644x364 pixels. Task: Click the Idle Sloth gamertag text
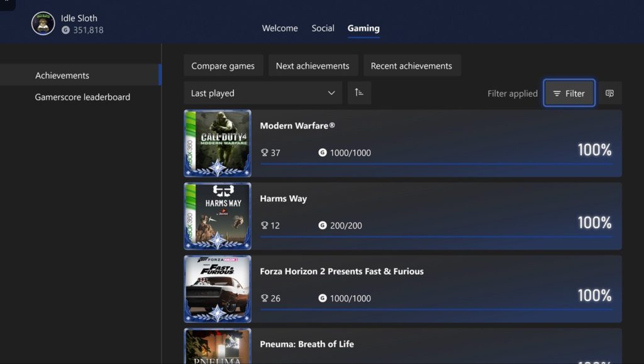(79, 18)
